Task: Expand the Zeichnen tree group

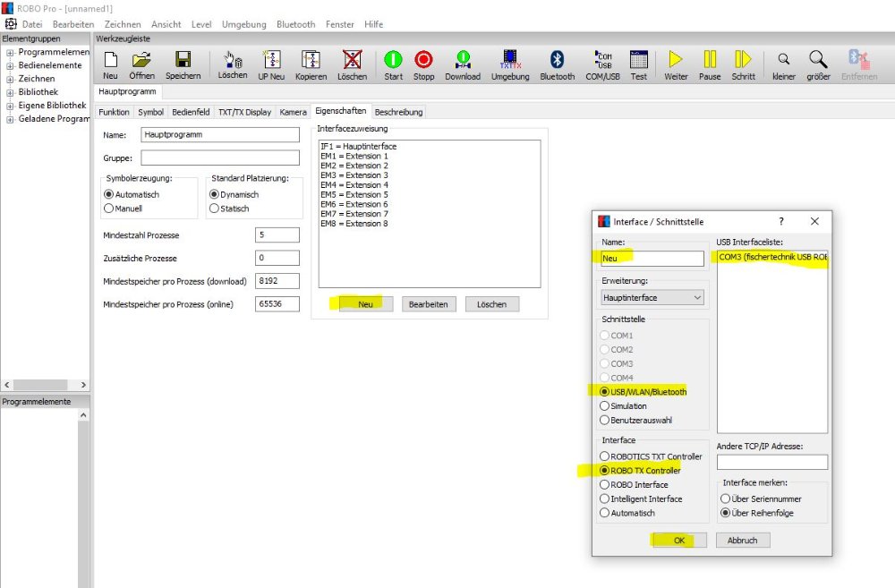Action: click(10, 80)
